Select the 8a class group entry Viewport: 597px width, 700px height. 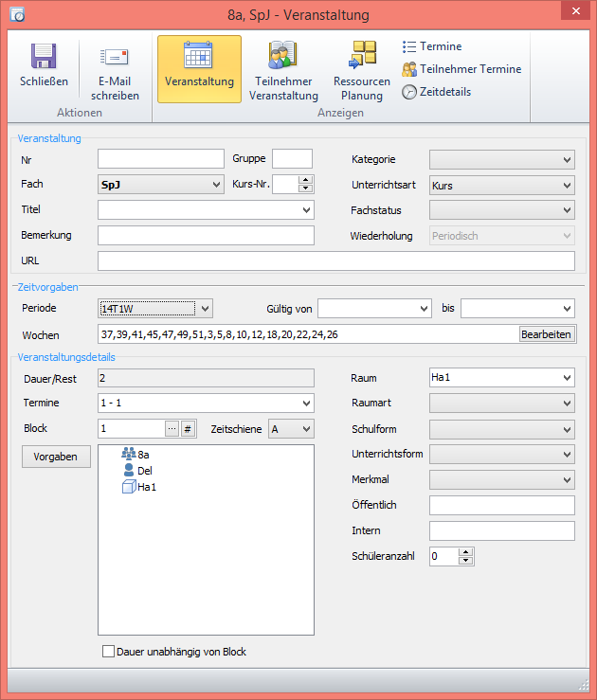click(x=136, y=455)
